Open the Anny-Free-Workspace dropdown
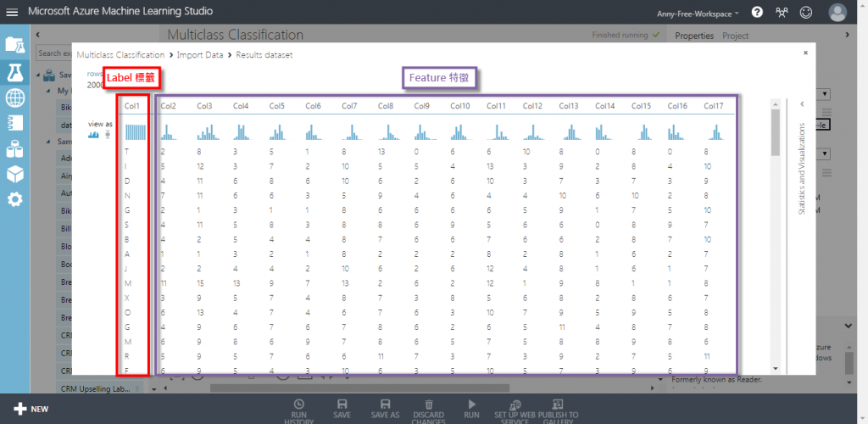This screenshot has height=424, width=868. (x=698, y=14)
